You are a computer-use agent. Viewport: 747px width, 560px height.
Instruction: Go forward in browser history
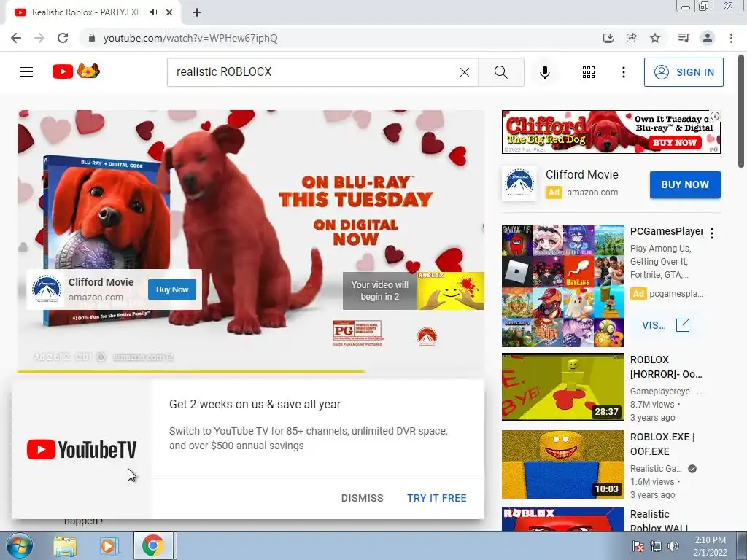[x=39, y=38]
